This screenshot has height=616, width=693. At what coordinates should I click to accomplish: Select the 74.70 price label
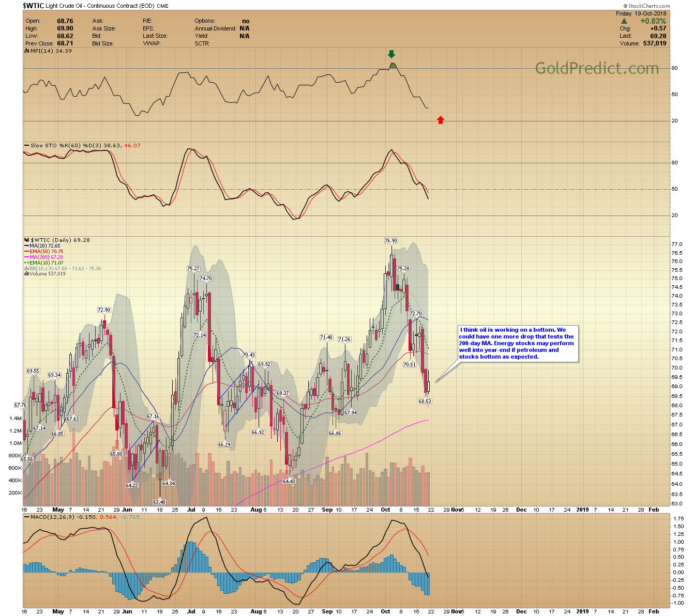(206, 279)
